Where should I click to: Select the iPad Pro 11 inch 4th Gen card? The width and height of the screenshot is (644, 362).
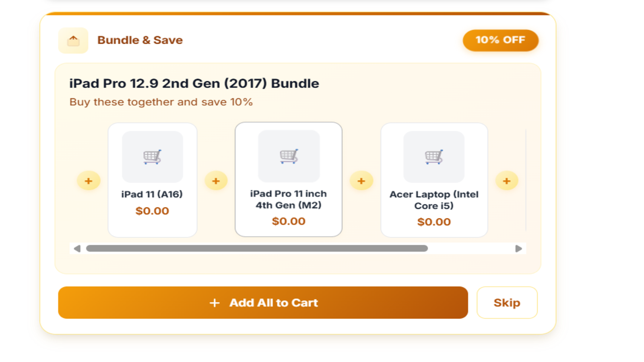point(288,180)
